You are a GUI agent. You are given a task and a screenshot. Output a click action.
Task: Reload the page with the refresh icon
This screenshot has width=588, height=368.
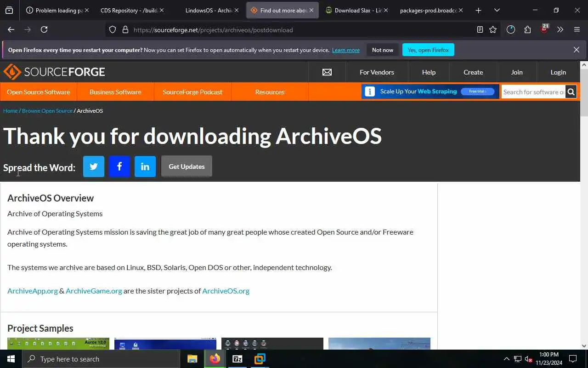(x=44, y=29)
